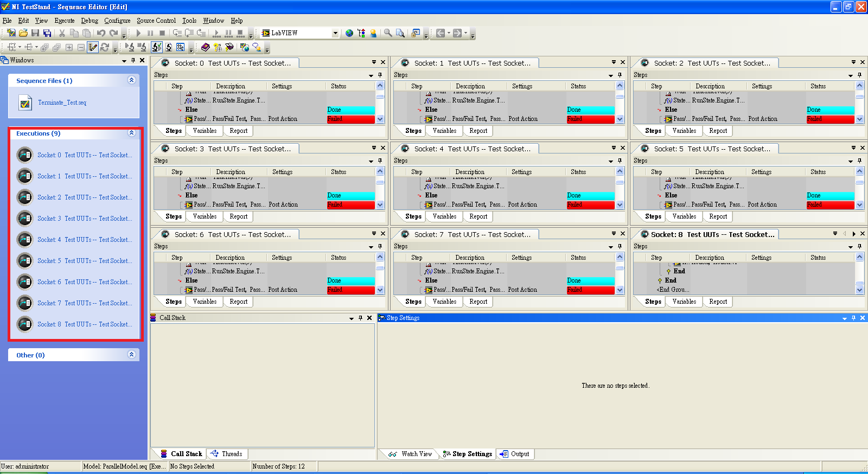Click the Collapse All minus icon
Image resolution: width=868 pixels, height=474 pixels.
[x=81, y=47]
